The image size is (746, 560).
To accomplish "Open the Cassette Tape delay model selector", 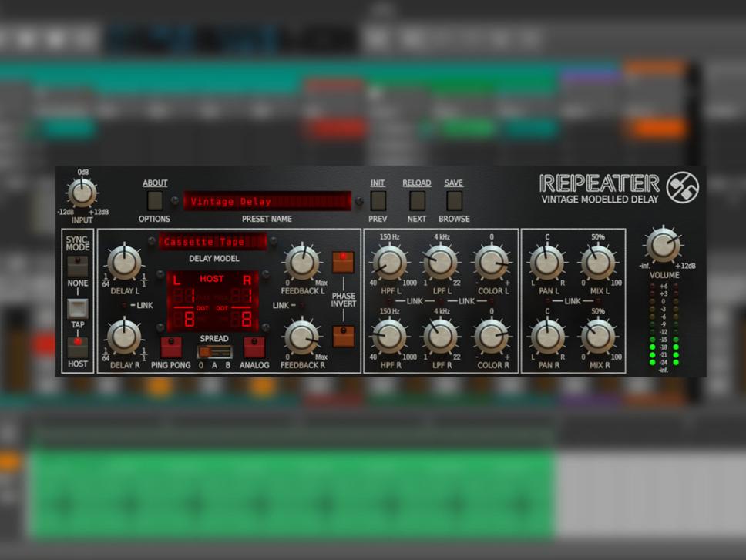I will (212, 242).
